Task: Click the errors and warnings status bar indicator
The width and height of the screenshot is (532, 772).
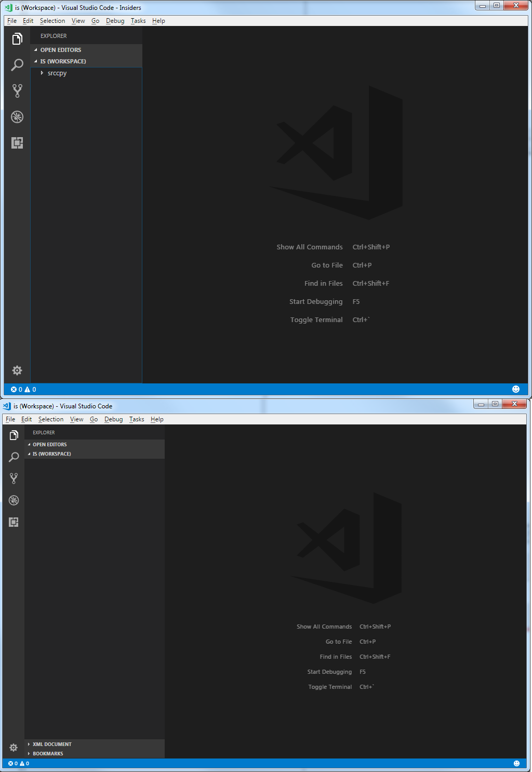Action: click(23, 389)
